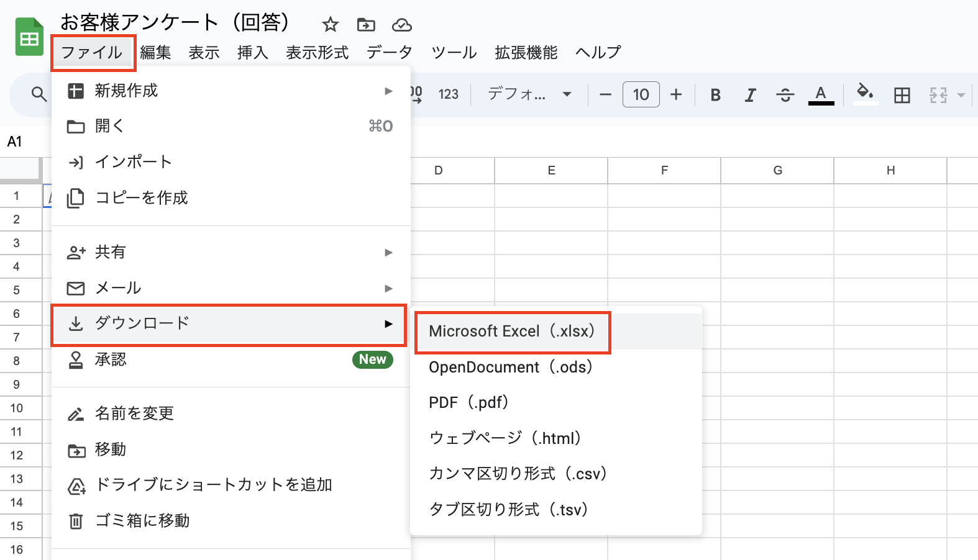Open the Google Sheets home icon
The height and width of the screenshot is (560, 978).
(x=29, y=38)
